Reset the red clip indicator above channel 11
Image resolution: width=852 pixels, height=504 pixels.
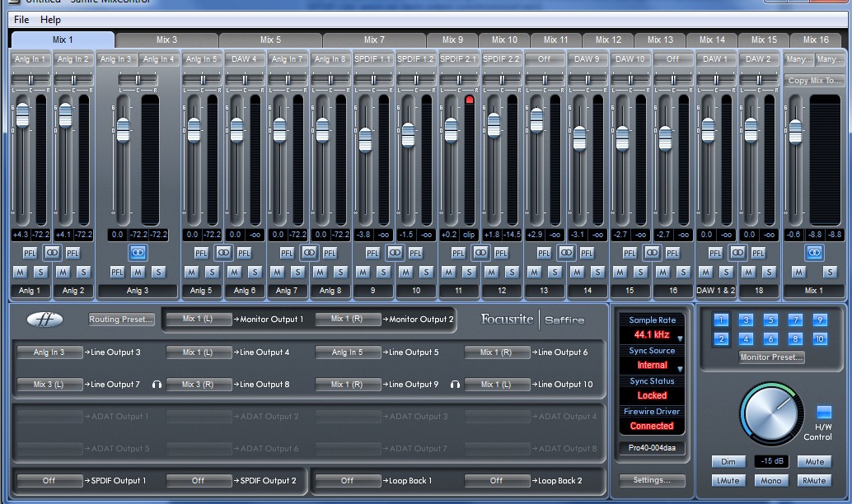(x=470, y=100)
